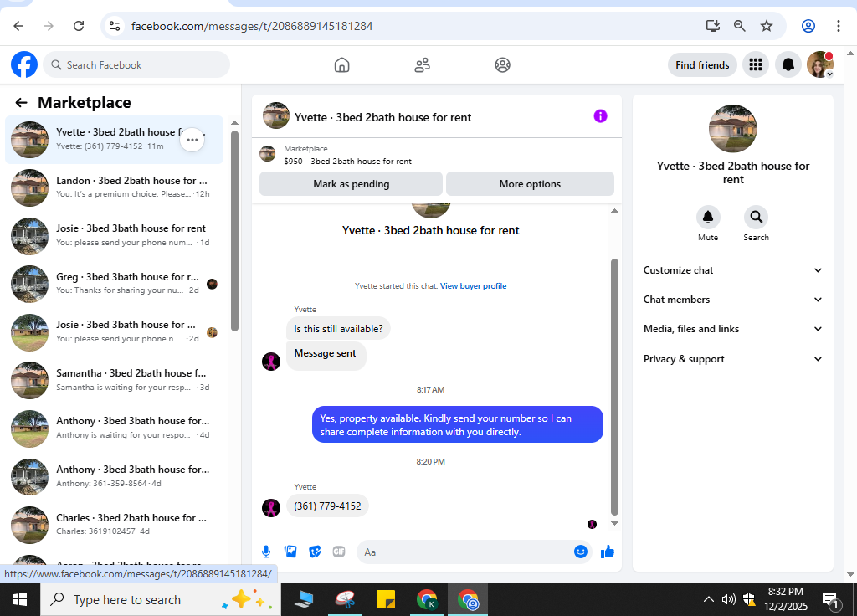Open the Facebook menu grid icon

(x=756, y=65)
